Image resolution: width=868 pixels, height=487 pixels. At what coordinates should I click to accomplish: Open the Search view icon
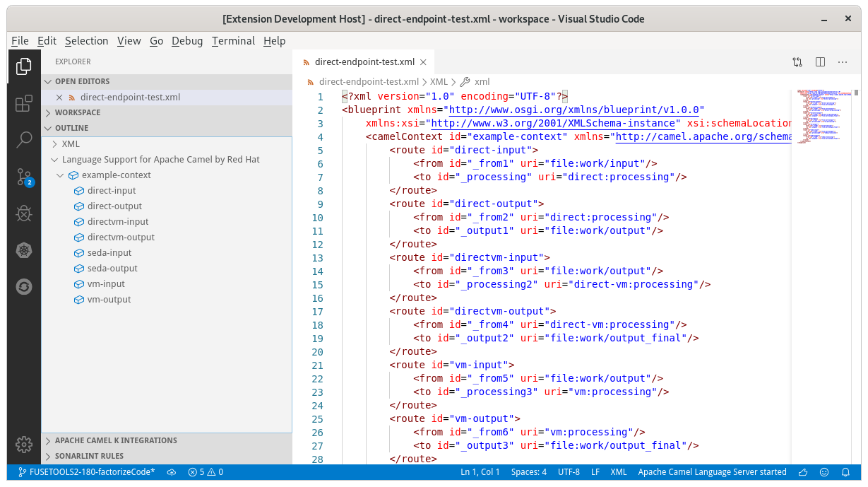(x=24, y=139)
